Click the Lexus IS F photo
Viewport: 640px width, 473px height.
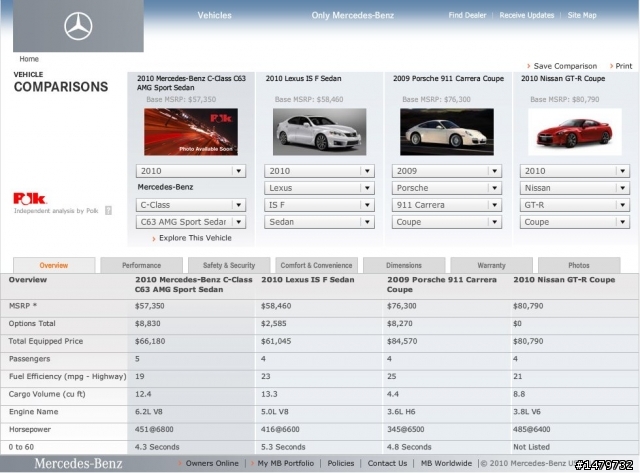click(x=320, y=132)
